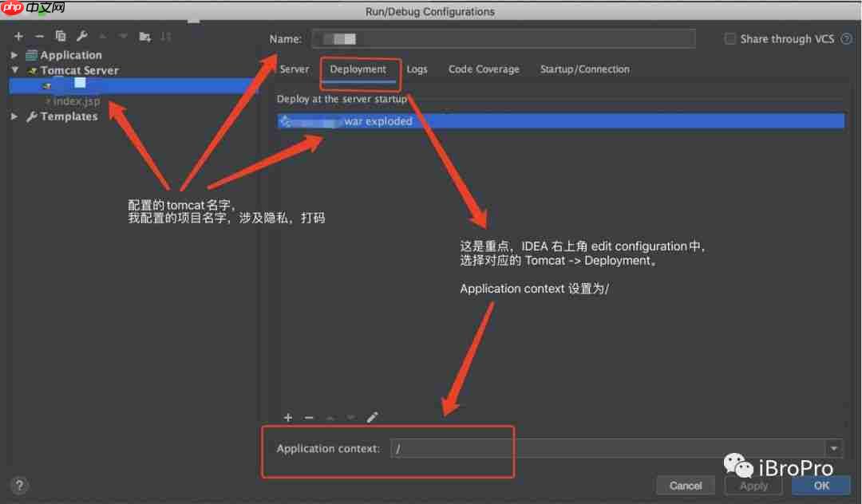Click the sort configurations icon
862x504 pixels.
click(x=166, y=36)
